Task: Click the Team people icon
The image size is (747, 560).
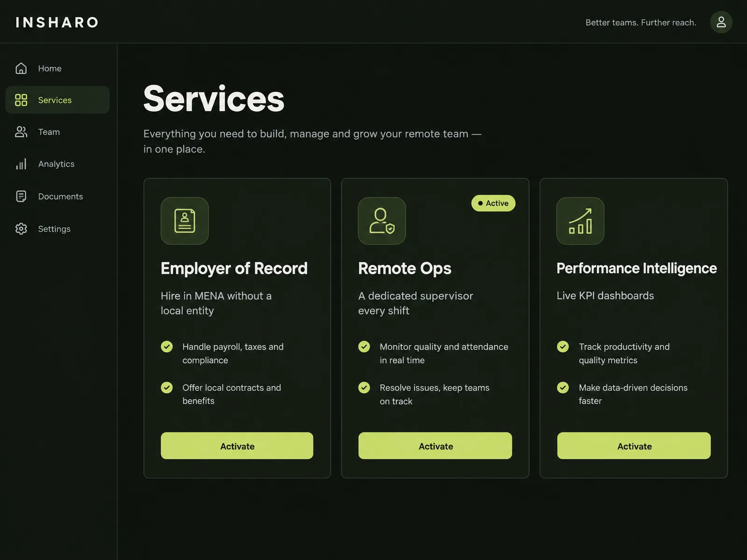Action: pos(21,132)
